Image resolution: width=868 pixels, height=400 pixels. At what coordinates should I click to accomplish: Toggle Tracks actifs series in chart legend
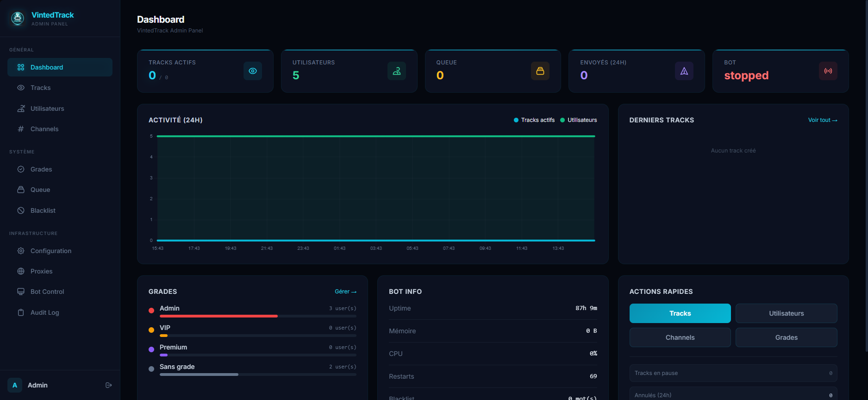pos(534,120)
